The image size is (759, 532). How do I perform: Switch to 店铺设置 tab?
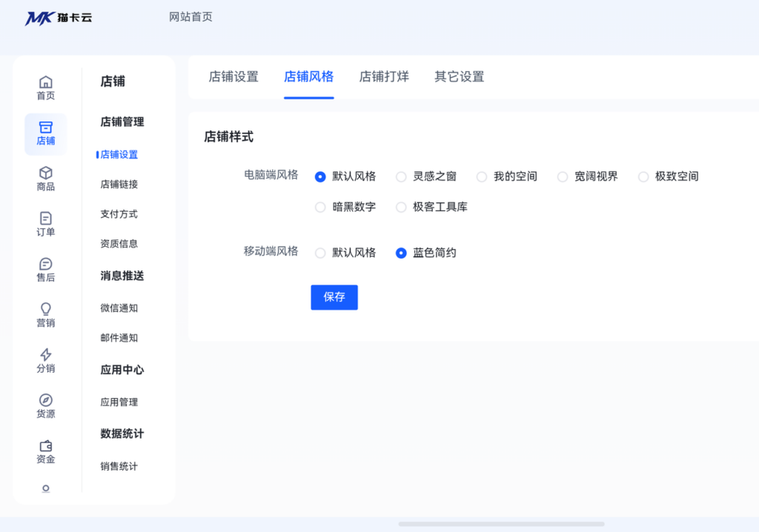pos(233,77)
